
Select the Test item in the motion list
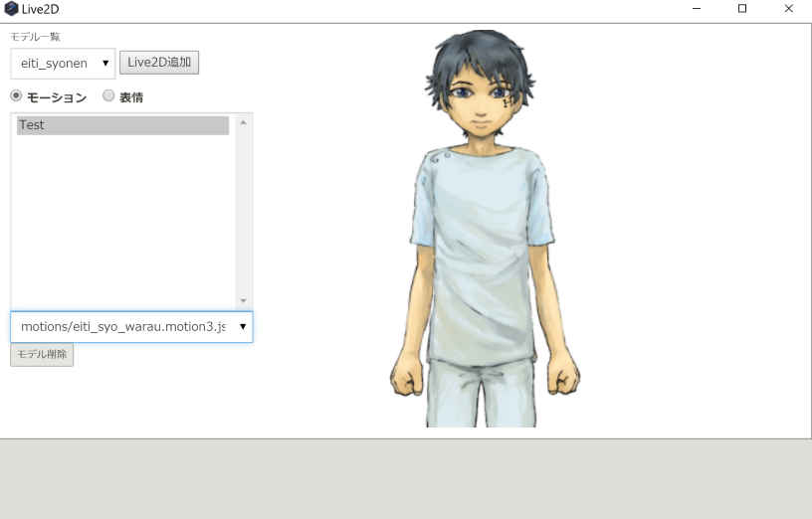click(122, 125)
